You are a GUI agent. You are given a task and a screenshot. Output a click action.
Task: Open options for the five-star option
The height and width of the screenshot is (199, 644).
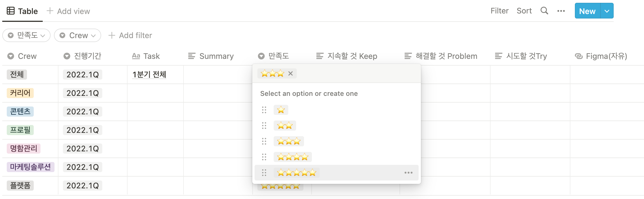pyautogui.click(x=408, y=173)
